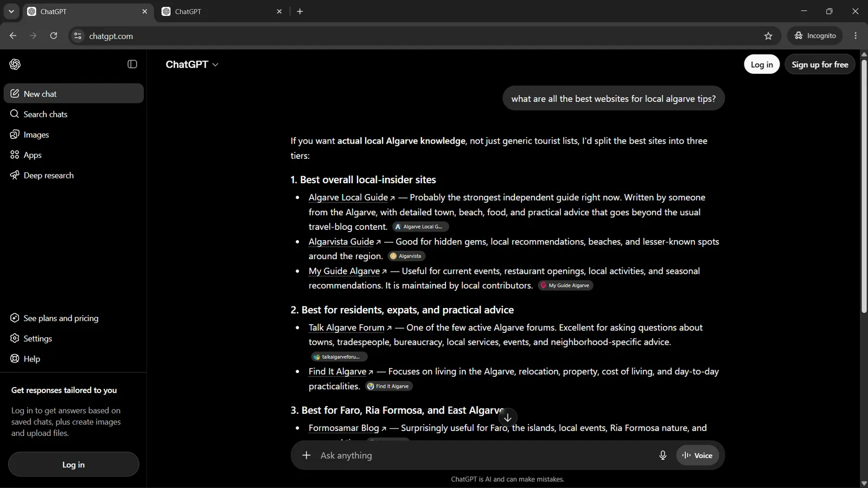
Task: Click the ChatGPT logo icon in the sidebar
Action: (x=15, y=64)
